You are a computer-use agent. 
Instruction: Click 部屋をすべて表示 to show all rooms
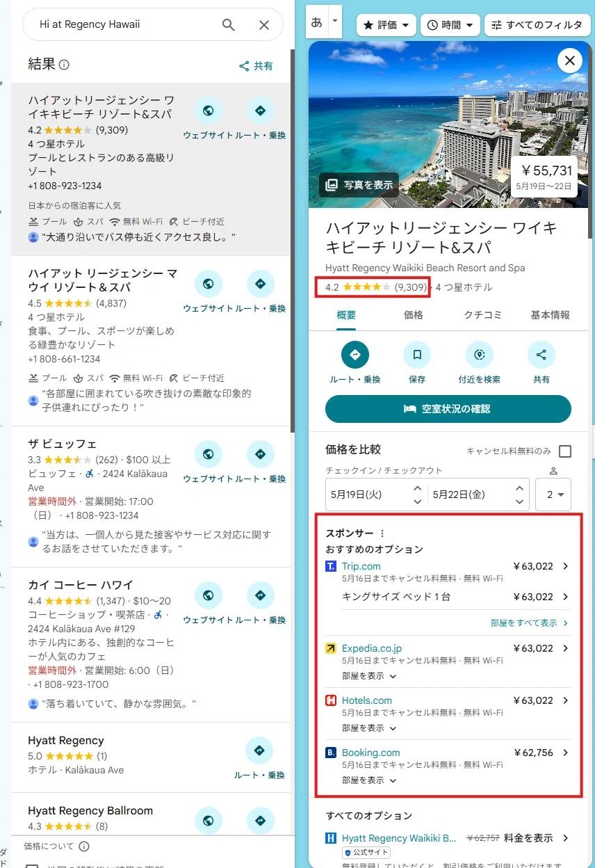529,623
